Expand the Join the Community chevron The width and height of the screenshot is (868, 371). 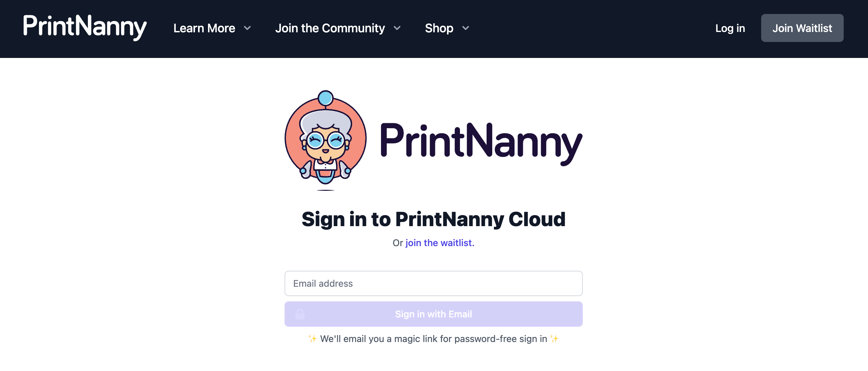(x=397, y=28)
